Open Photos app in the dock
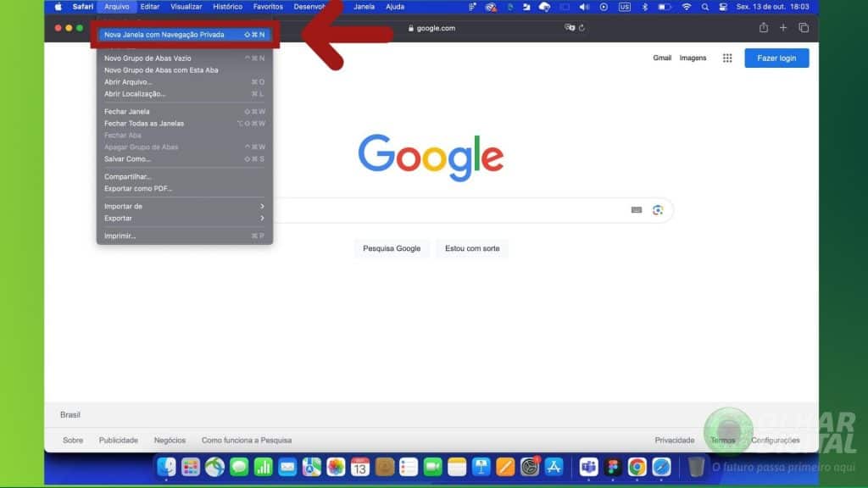Screen dimensions: 868x488 coord(336,467)
